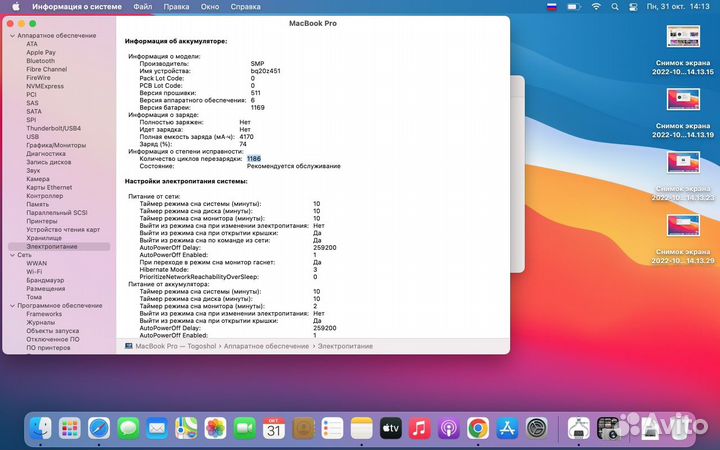This screenshot has width=720, height=450.
Task: Select Fibre Channel in the sidebar
Action: click(x=46, y=69)
